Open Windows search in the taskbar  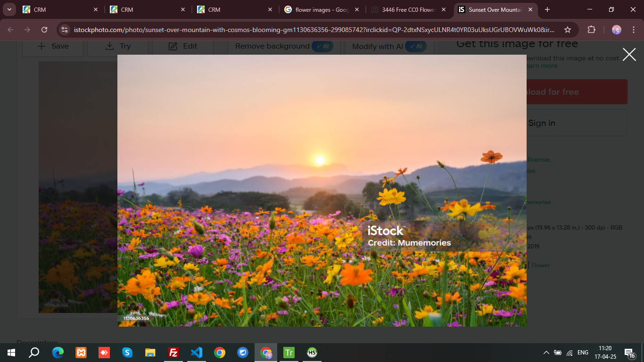pyautogui.click(x=34, y=353)
